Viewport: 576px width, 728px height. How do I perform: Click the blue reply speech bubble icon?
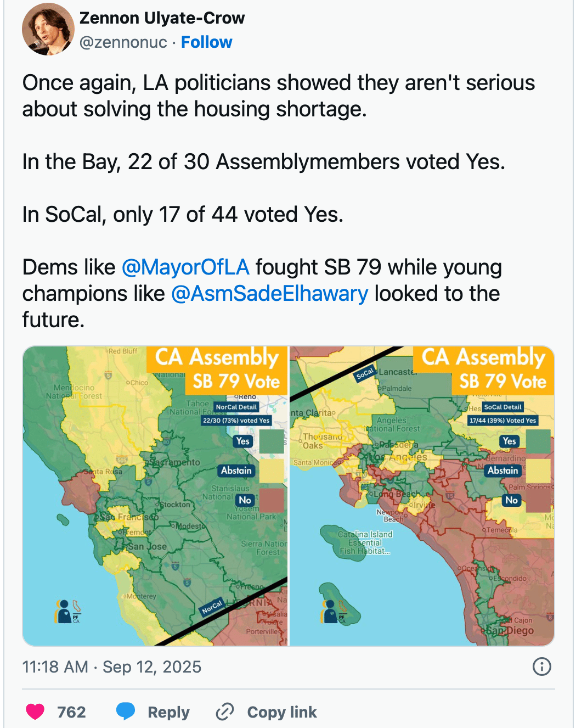126,712
